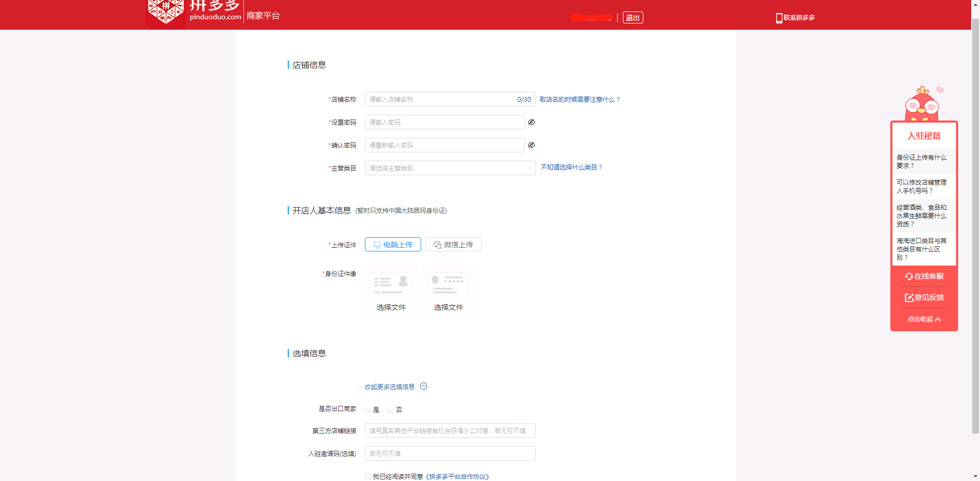Open 可以修改店铺管理人手机号吗？ help item
This screenshot has height=481, width=980.
(x=924, y=186)
